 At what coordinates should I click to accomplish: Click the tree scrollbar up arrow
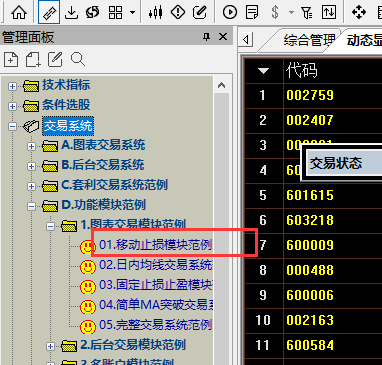coord(221,85)
